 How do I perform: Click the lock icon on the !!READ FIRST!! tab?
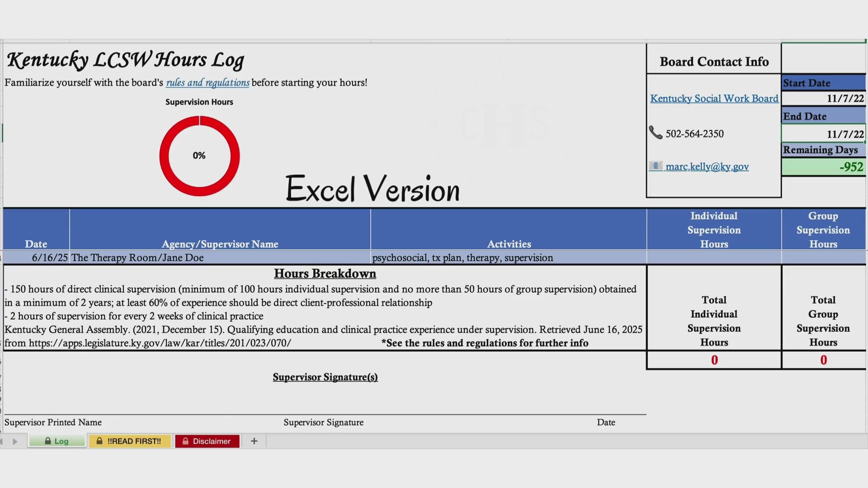pyautogui.click(x=99, y=441)
